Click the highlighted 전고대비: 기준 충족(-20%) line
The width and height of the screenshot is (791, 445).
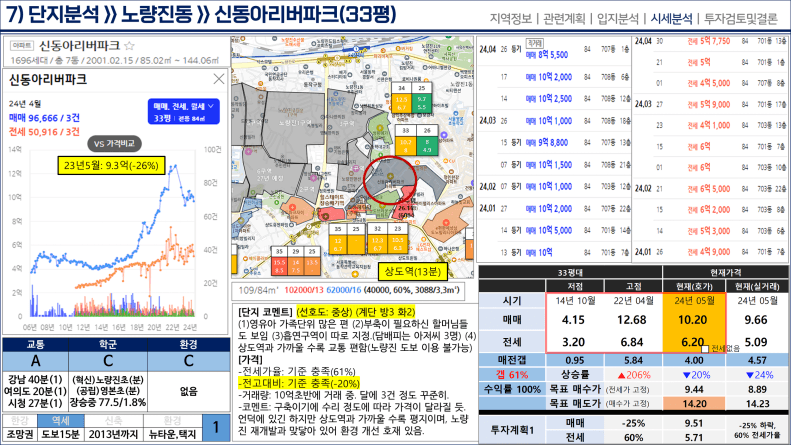click(x=299, y=383)
